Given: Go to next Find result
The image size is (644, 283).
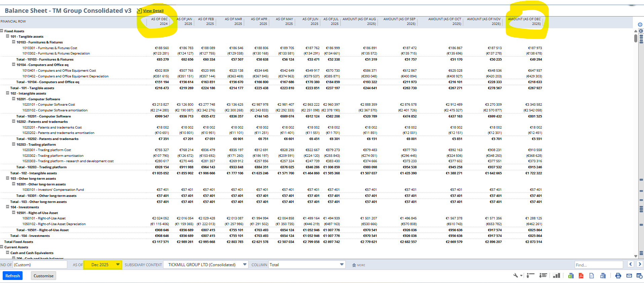Looking at the screenshot, I should [x=640, y=264].
